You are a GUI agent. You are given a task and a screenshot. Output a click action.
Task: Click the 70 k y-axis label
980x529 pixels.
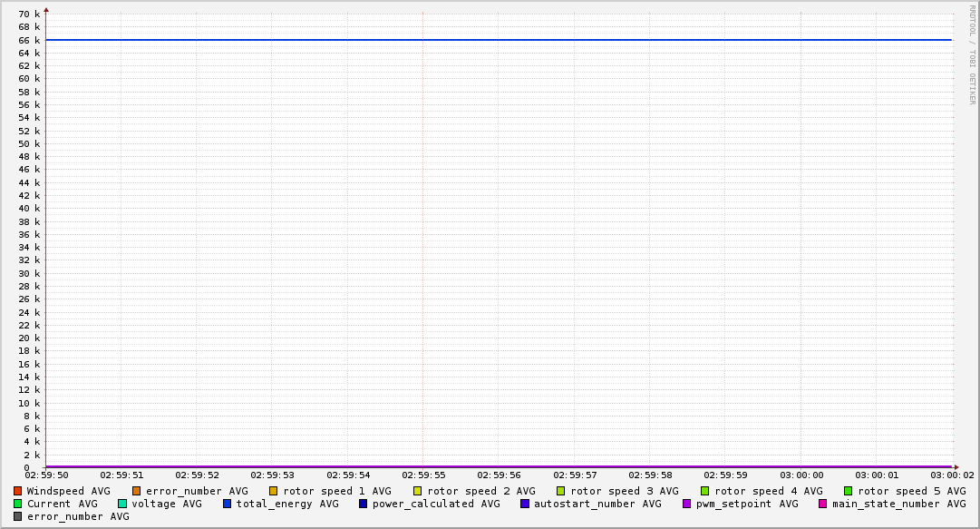click(x=29, y=15)
